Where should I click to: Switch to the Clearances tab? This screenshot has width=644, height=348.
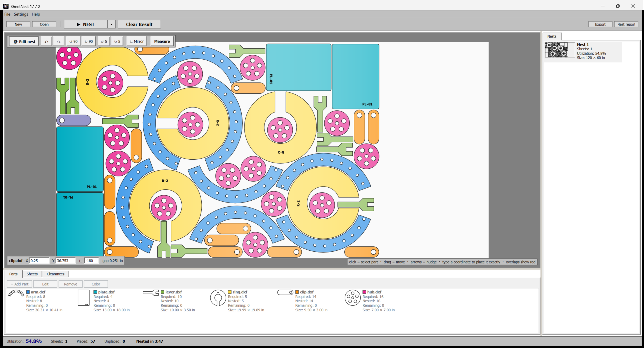[56, 274]
